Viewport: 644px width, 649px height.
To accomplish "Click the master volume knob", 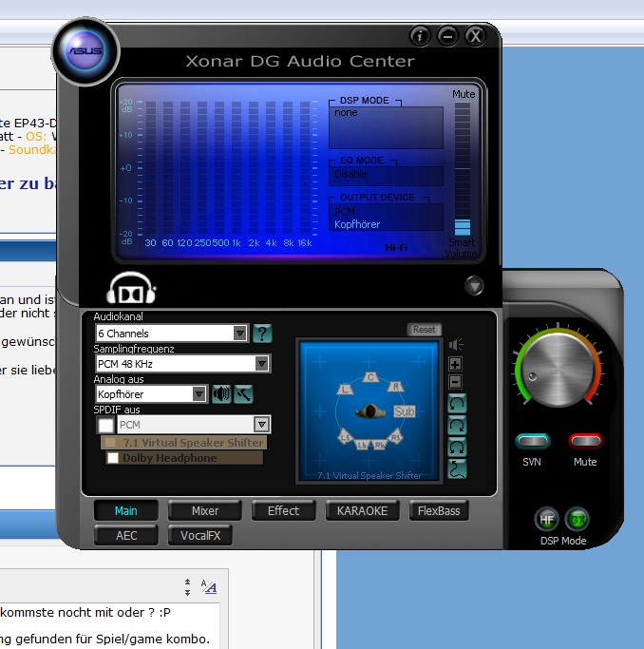I will tap(558, 369).
